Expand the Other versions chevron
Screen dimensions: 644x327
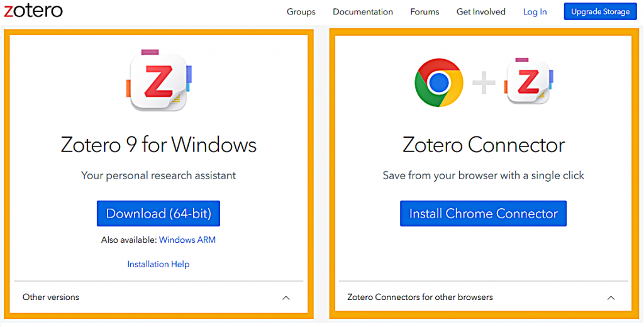click(x=286, y=297)
